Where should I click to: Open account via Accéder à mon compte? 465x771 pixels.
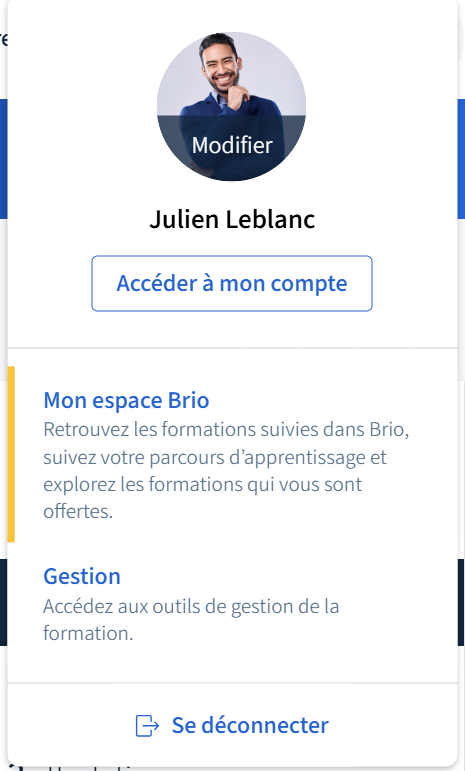pyautogui.click(x=232, y=283)
